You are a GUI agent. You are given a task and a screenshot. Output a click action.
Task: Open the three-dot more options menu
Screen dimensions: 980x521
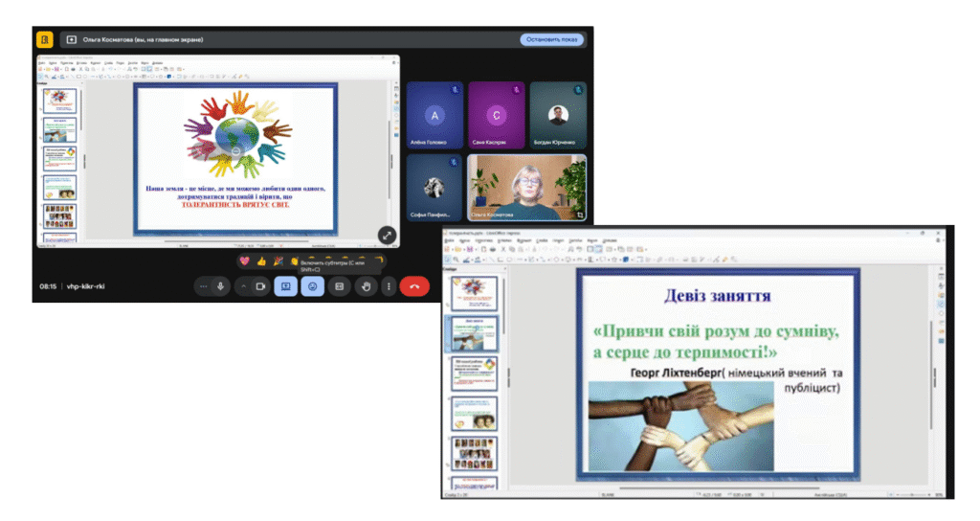pyautogui.click(x=389, y=285)
